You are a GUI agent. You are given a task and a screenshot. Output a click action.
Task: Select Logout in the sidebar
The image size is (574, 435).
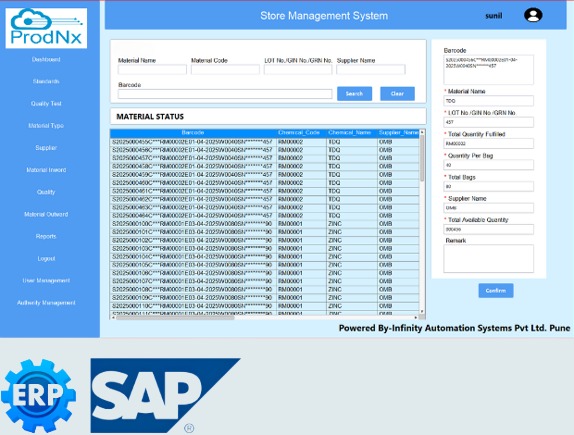46,259
